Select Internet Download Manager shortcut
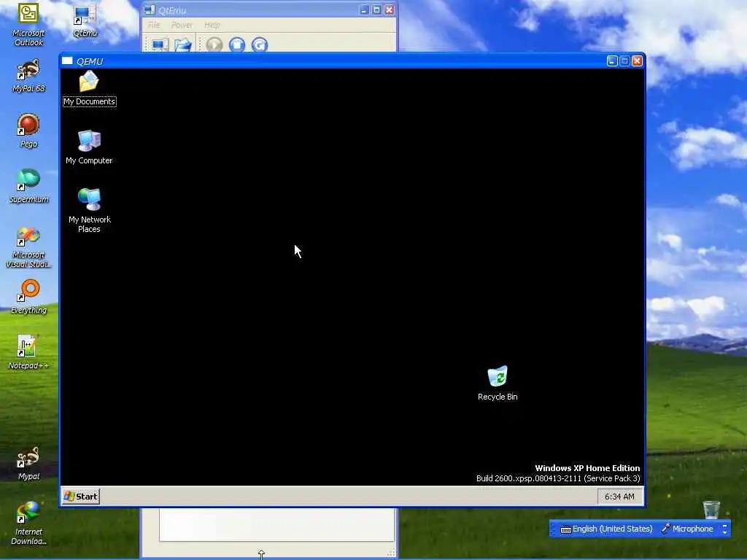747x560 pixels. 28,523
